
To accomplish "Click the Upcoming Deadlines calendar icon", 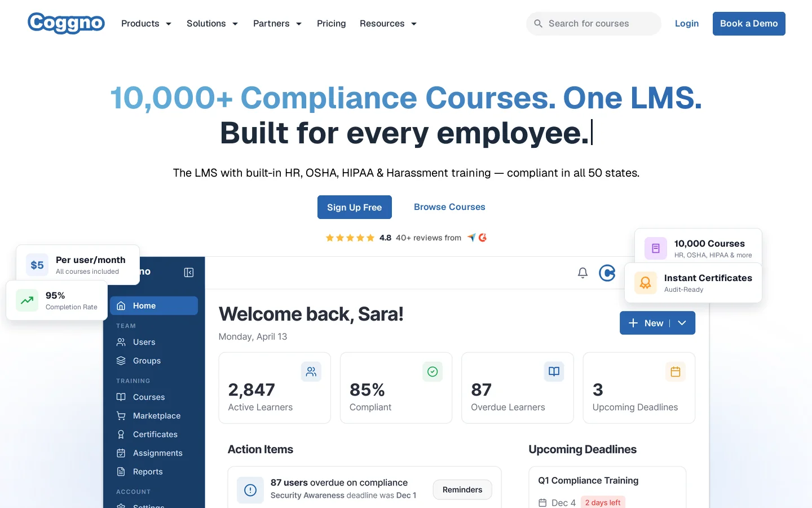I will point(676,371).
